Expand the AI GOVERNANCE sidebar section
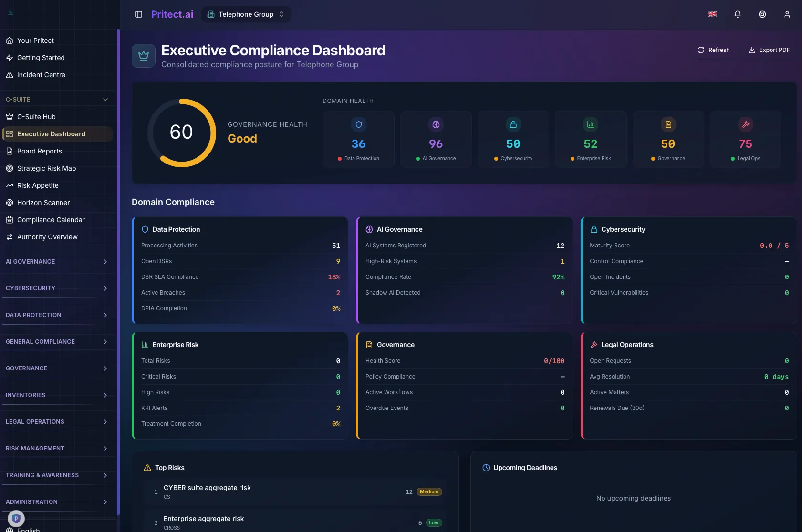802x532 pixels. pos(57,262)
